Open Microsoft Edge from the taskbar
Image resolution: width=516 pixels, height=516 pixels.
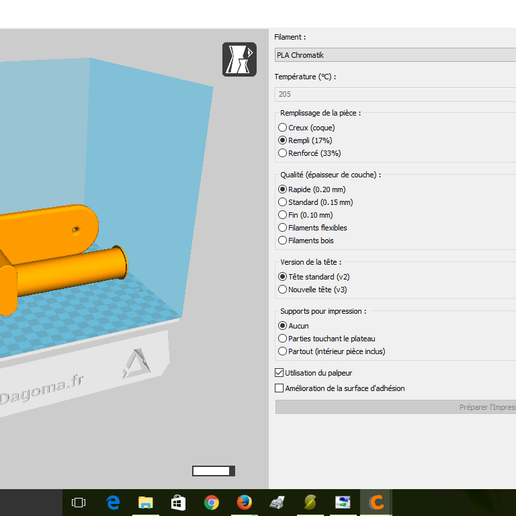(113, 502)
